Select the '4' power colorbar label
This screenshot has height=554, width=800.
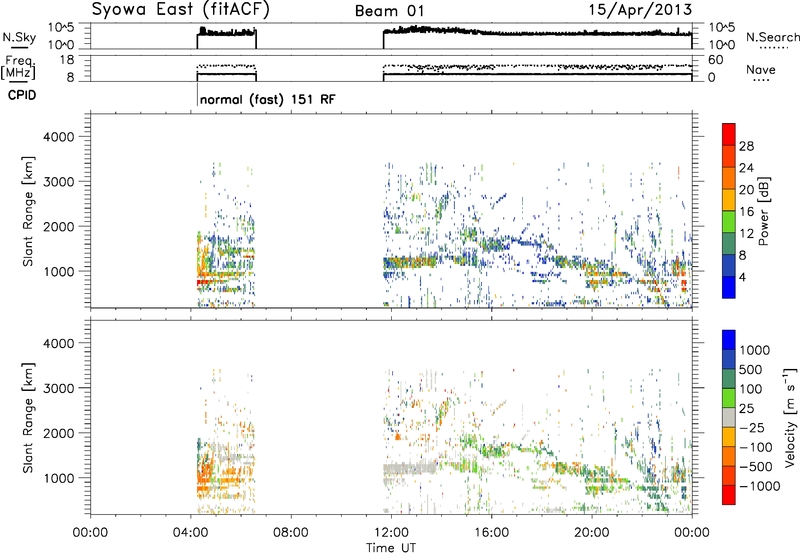pyautogui.click(x=742, y=277)
